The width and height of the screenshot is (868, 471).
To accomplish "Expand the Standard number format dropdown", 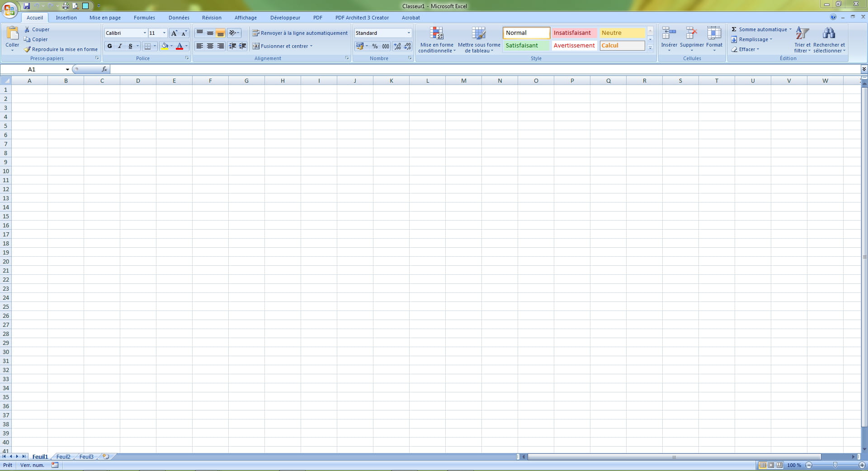I will click(409, 33).
